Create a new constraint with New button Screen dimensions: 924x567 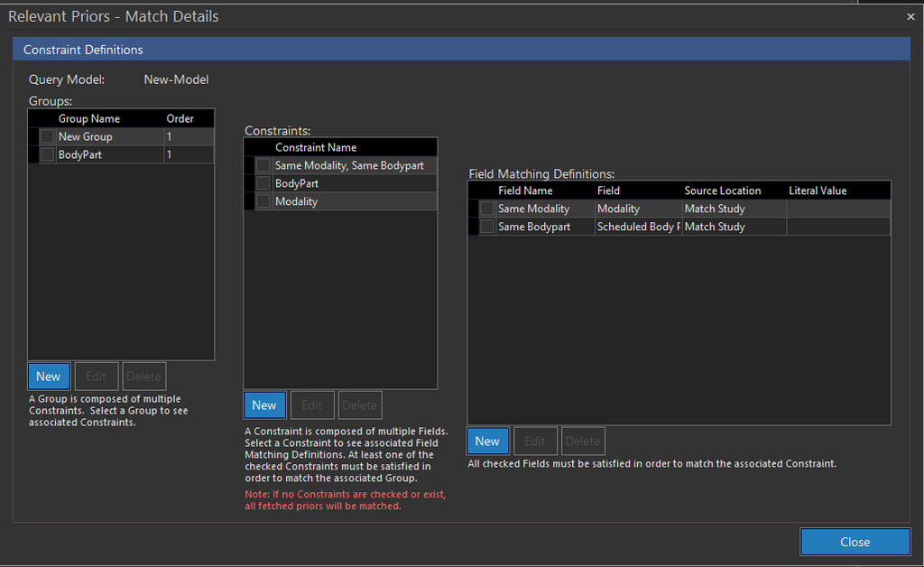(x=264, y=405)
